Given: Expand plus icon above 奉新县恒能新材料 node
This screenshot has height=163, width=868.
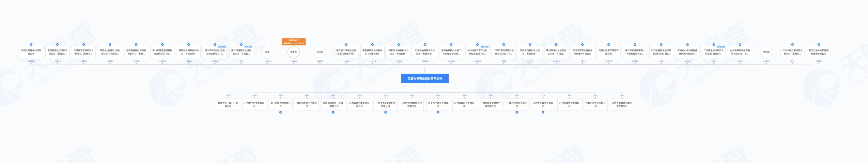Looking at the screenshot, I should click(110, 44).
